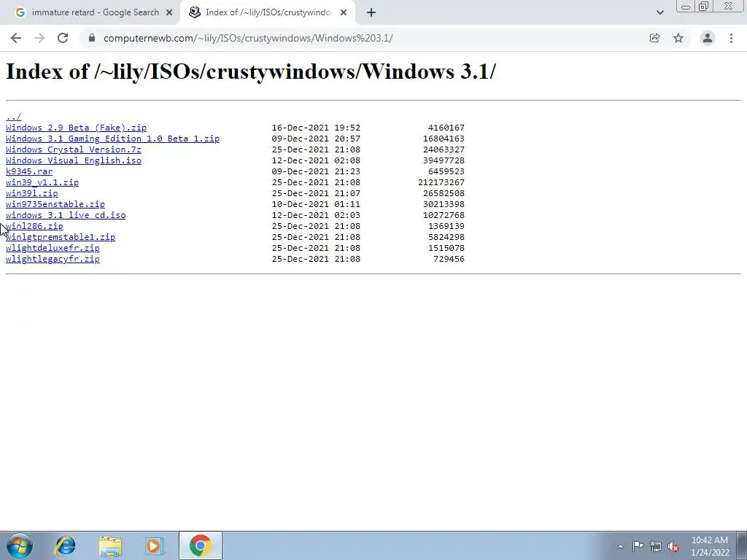
Task: Open Windows Media Player from taskbar
Action: (x=154, y=545)
